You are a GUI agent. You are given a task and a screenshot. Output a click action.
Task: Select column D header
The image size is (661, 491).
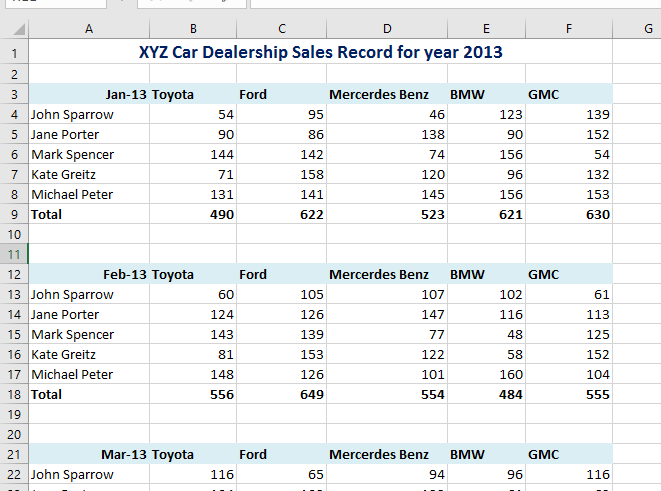[386, 29]
